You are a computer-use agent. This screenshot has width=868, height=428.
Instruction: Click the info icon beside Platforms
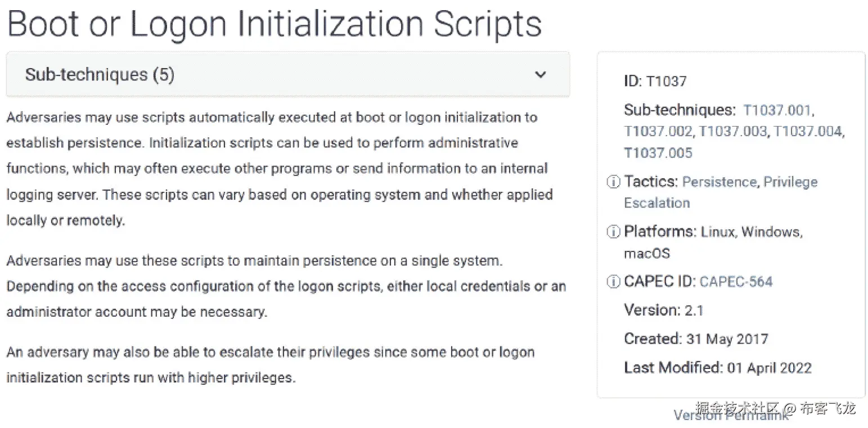pyautogui.click(x=613, y=232)
